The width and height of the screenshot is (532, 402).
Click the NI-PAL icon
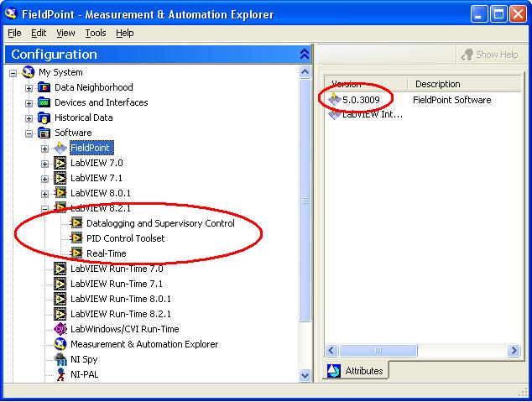point(60,374)
